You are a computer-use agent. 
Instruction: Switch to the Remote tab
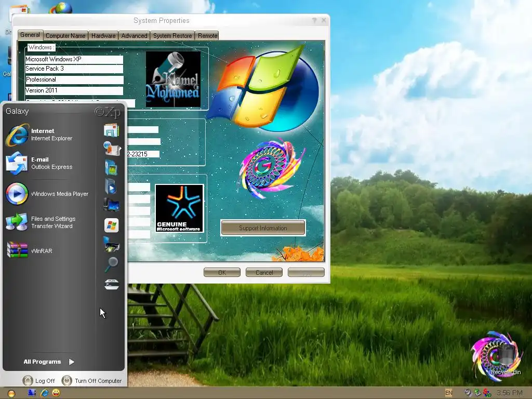[207, 36]
